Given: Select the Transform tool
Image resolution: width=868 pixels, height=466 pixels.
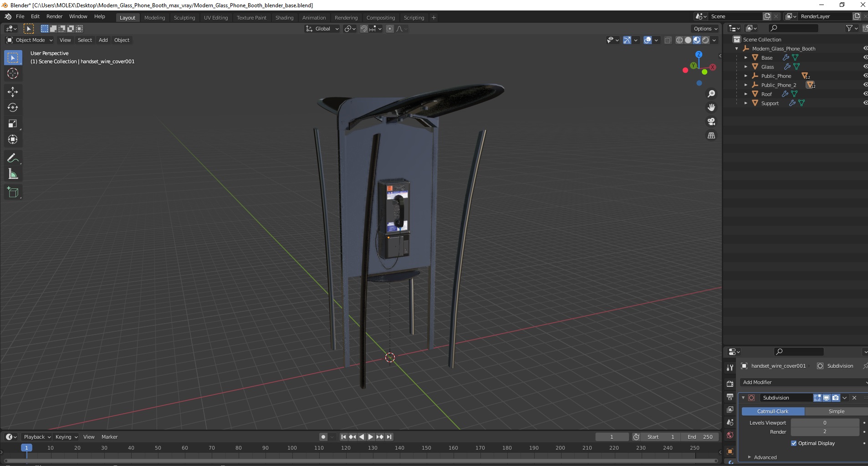Looking at the screenshot, I should [13, 140].
